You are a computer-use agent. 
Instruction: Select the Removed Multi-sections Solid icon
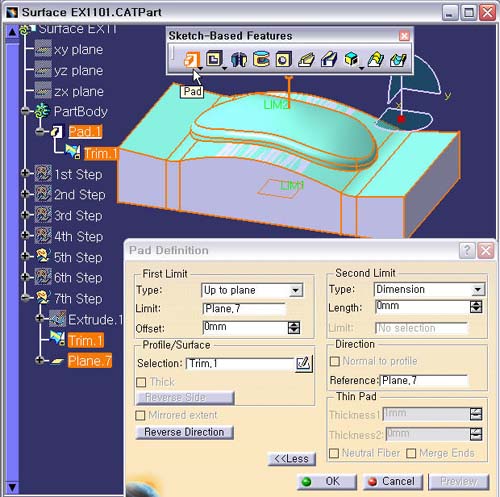[398, 60]
